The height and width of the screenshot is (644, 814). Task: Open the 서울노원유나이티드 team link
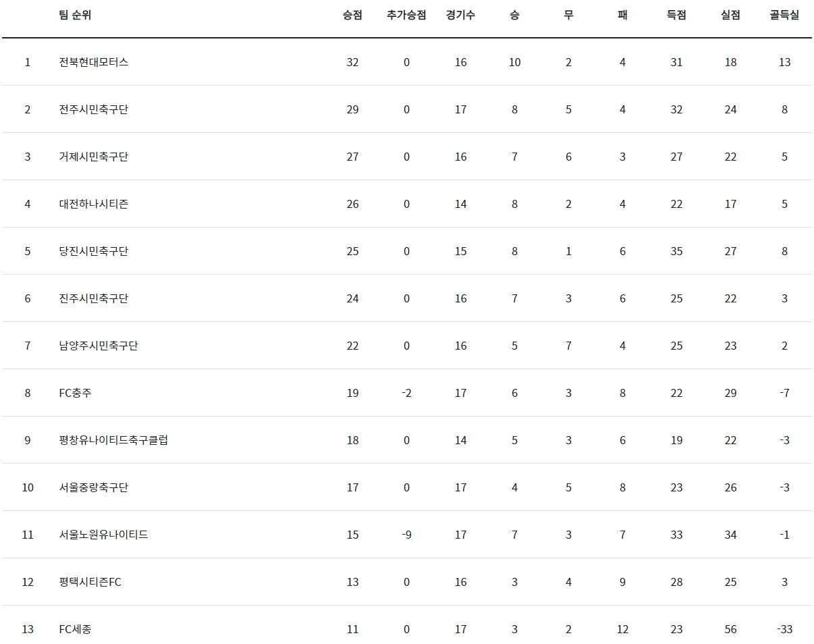coord(103,535)
